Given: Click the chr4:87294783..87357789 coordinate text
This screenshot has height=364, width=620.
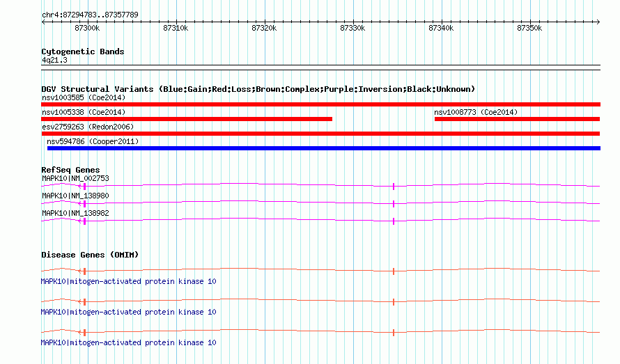Looking at the screenshot, I should point(90,15).
